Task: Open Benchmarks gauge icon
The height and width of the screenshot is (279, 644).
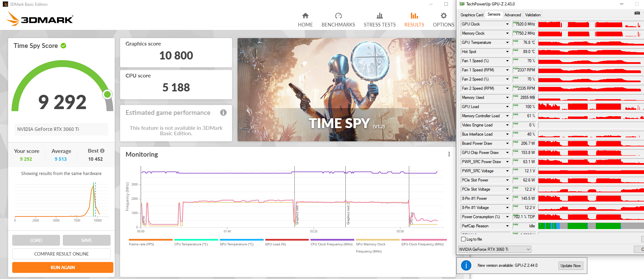Action: [x=338, y=16]
